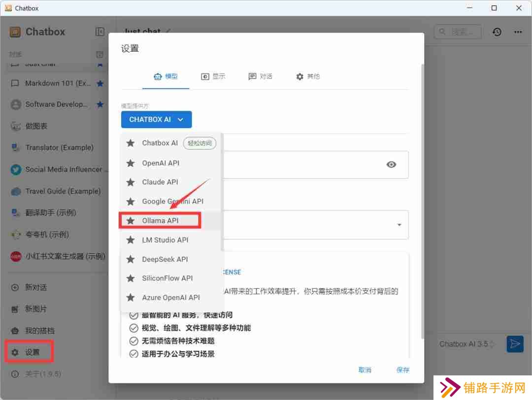Image resolution: width=532 pixels, height=400 pixels.
Task: Open the CHATBOX AI provider dropdown
Action: (157, 120)
